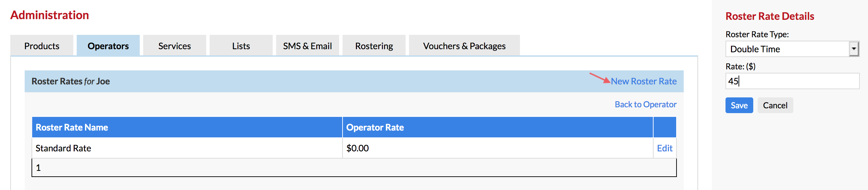Sort by Roster Rate Name column header
868x190 pixels.
72,127
